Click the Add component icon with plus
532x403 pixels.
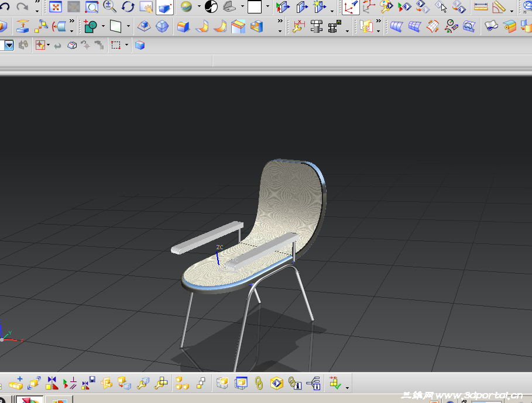pos(16,383)
